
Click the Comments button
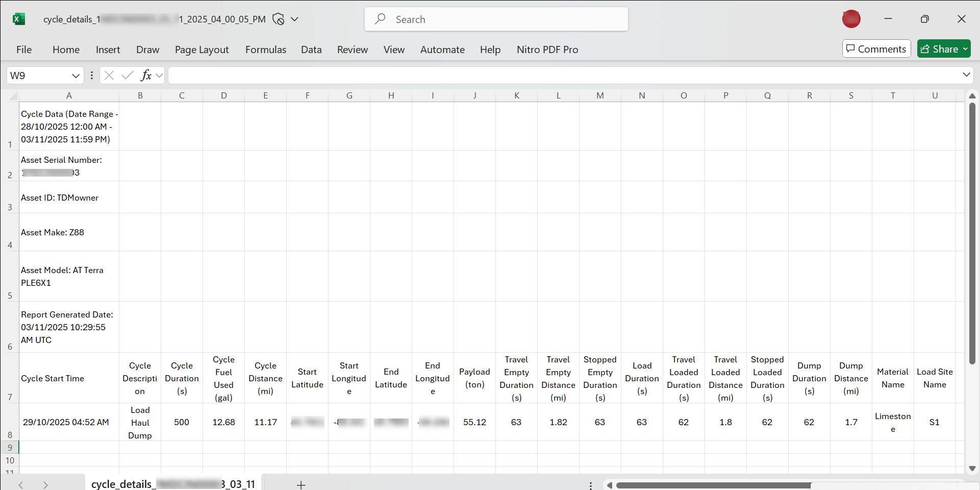click(x=876, y=49)
